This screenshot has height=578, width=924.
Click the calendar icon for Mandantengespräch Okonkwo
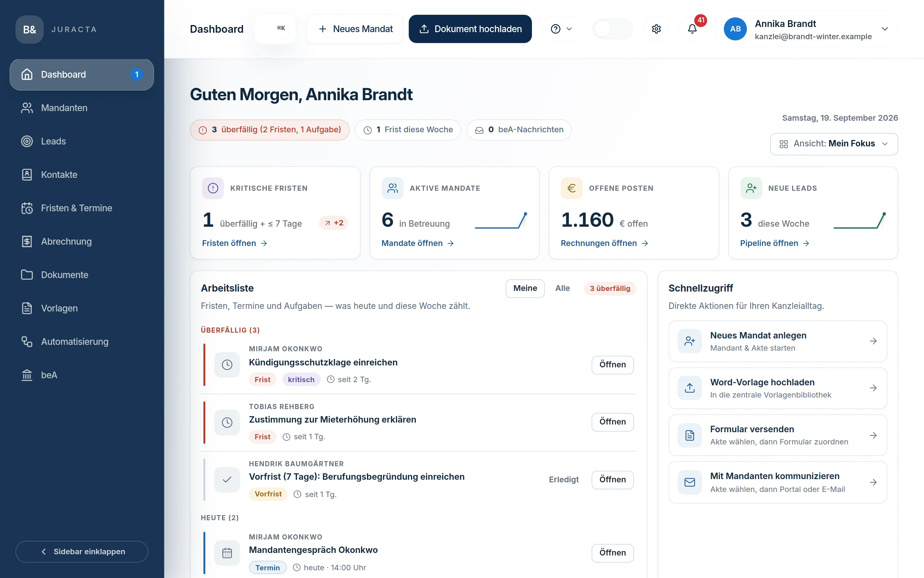coord(227,553)
